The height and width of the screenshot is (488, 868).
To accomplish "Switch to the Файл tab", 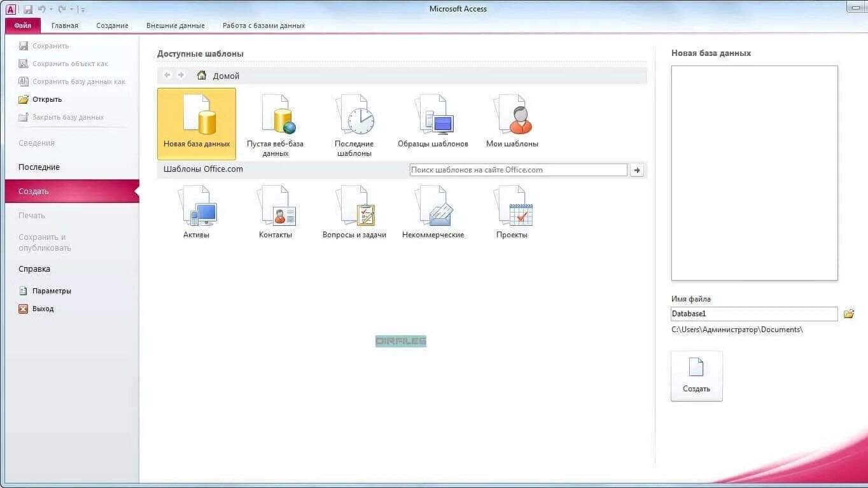I will [23, 25].
